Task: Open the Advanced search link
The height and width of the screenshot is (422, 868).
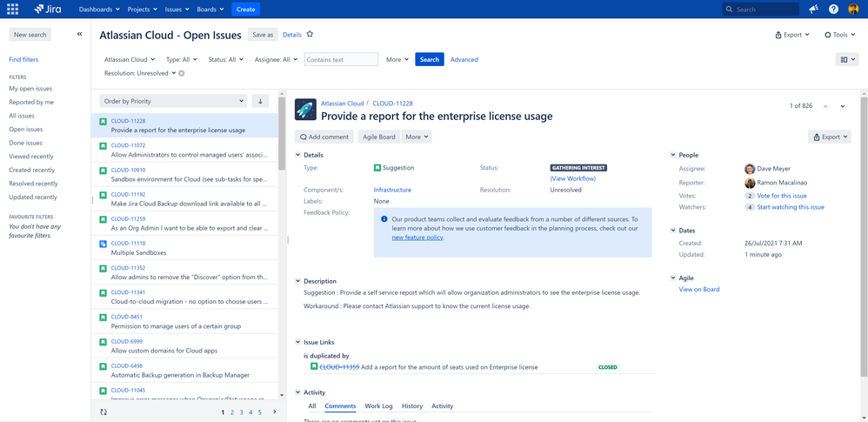Action: tap(464, 59)
